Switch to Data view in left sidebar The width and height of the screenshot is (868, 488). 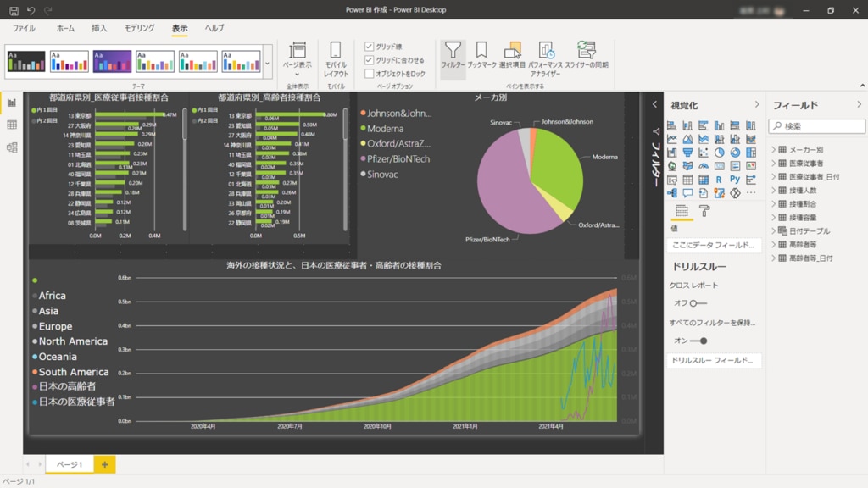tap(12, 125)
